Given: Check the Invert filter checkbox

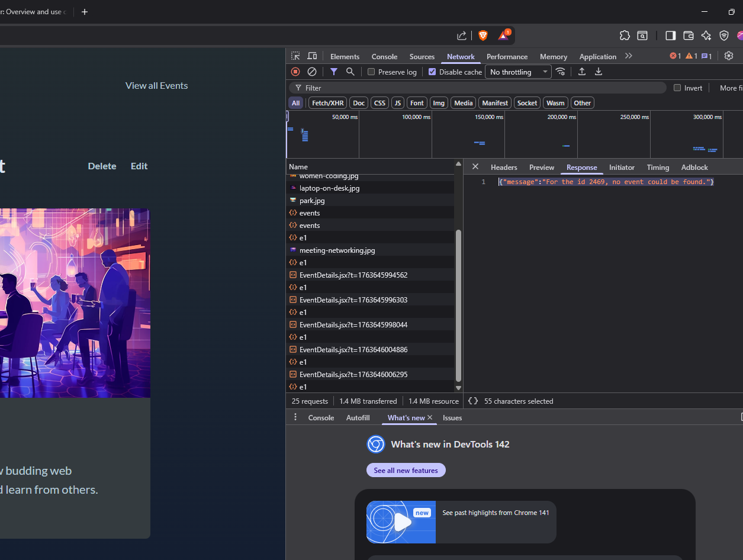Looking at the screenshot, I should click(677, 88).
